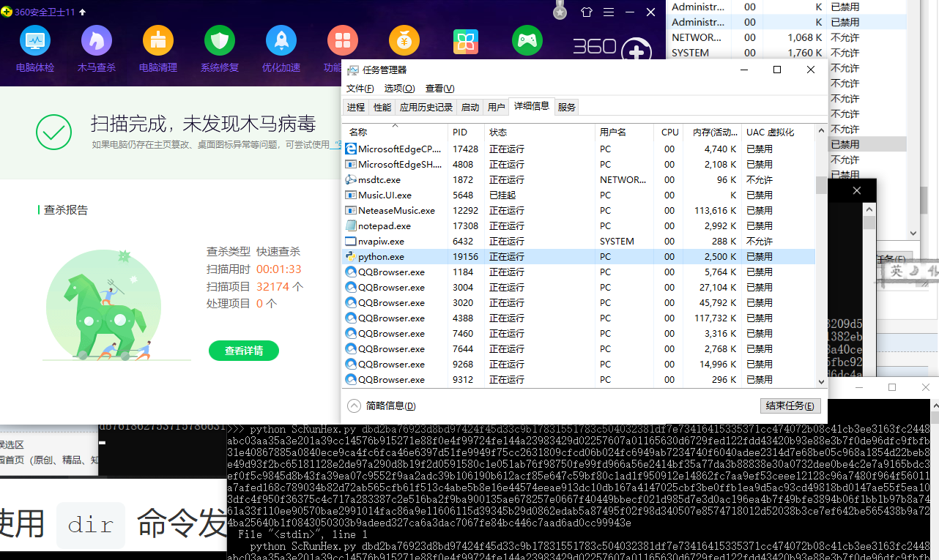Sort processes by the 状态 column
This screenshot has height=560, width=939.
tap(540, 132)
